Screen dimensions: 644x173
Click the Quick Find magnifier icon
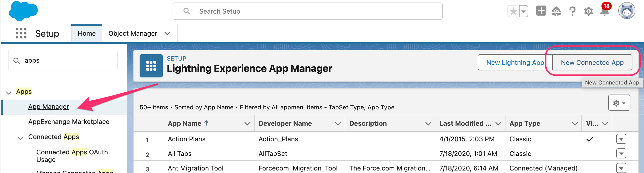(17, 61)
